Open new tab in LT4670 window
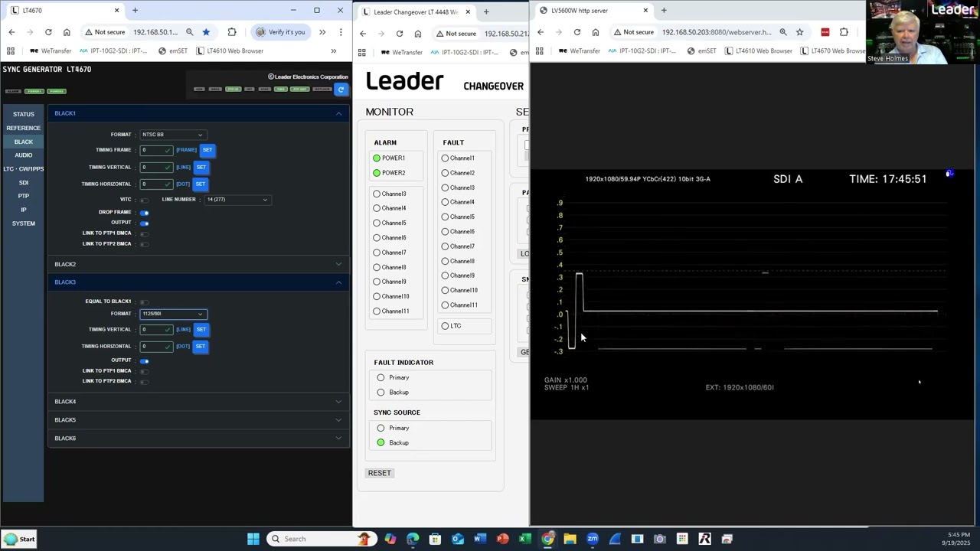 [135, 11]
